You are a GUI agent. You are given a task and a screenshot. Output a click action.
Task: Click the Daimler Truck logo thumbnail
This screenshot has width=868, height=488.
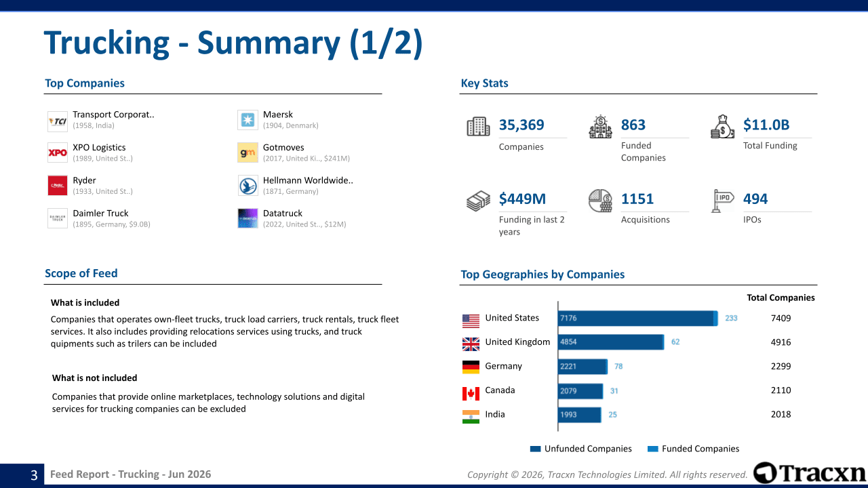58,218
